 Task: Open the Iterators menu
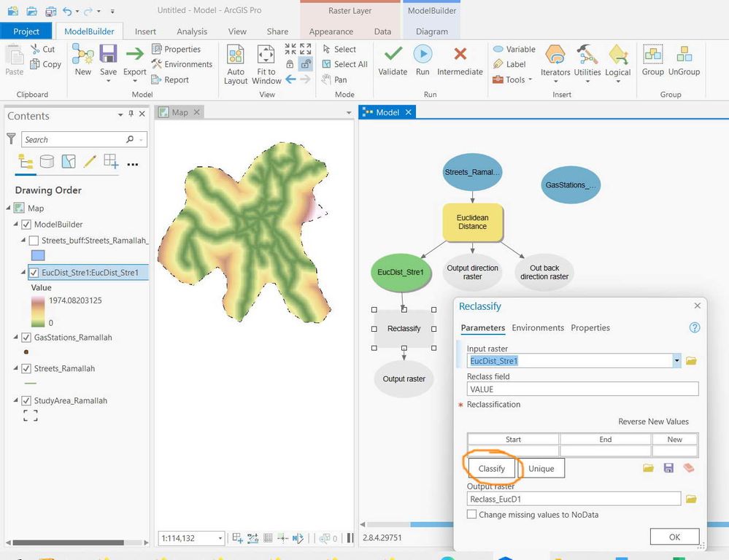coord(555,63)
